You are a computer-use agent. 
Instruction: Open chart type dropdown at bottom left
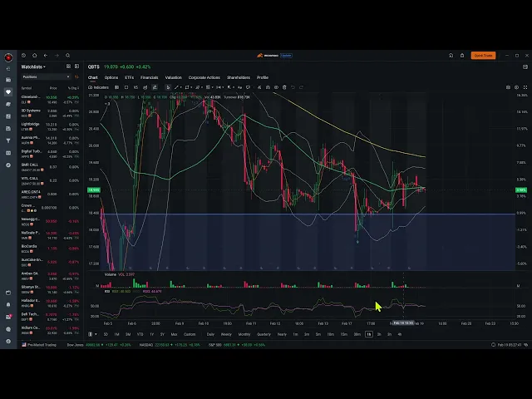click(92, 334)
